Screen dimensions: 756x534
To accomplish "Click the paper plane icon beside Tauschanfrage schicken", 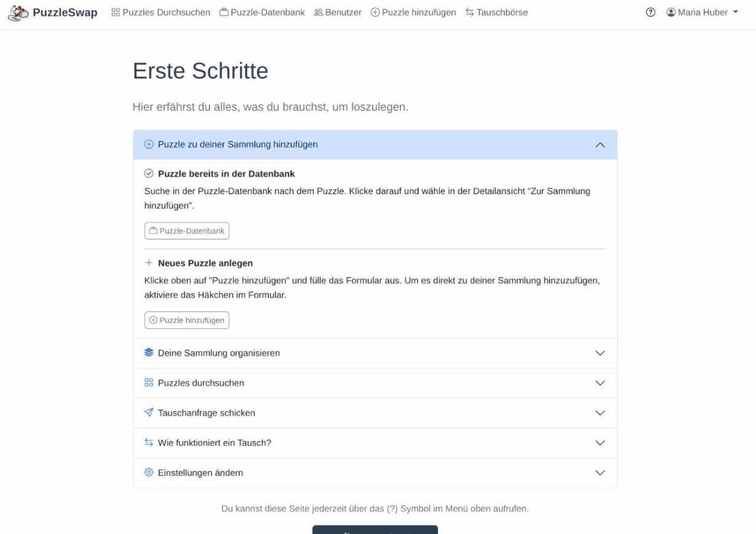I will [x=149, y=412].
